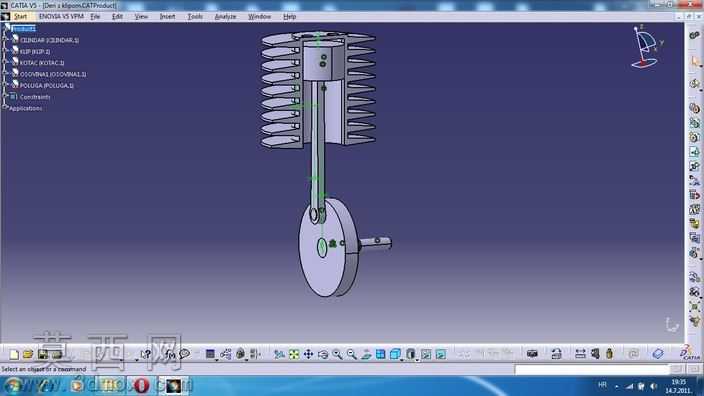Select the root Product1 tree item

tap(23, 28)
